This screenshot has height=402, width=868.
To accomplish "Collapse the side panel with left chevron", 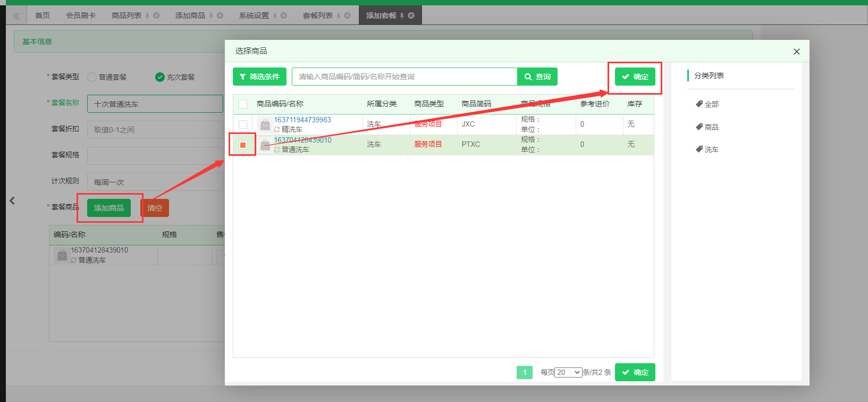I will click(x=12, y=200).
